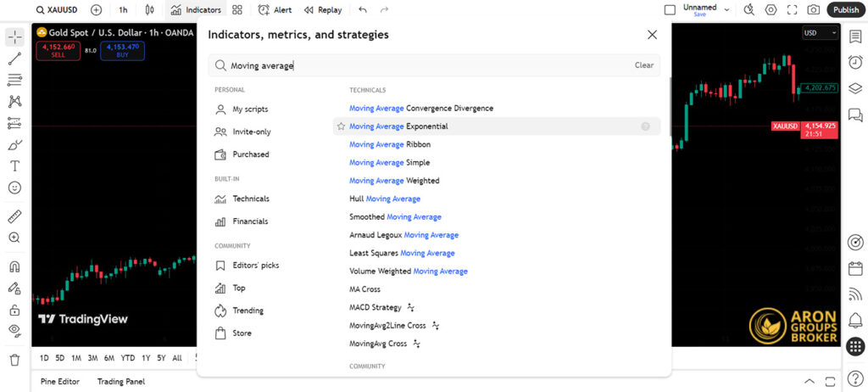Toggle the magnet mode for drawings

click(14, 266)
